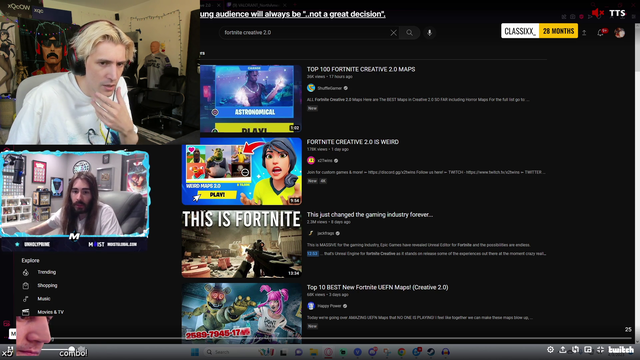The image size is (640, 360).
Task: Click the Twitch logo in player bar
Action: click(x=621, y=350)
